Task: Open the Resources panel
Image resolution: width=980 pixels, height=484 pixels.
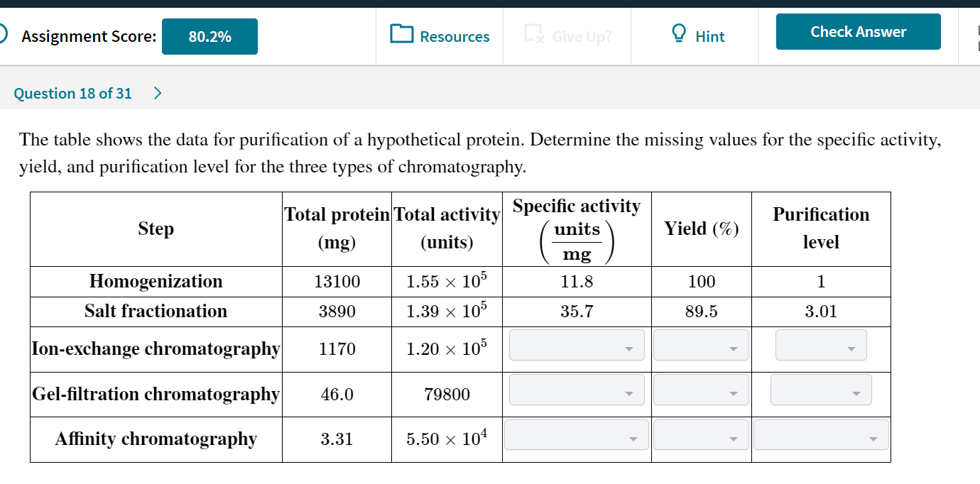Action: point(440,36)
